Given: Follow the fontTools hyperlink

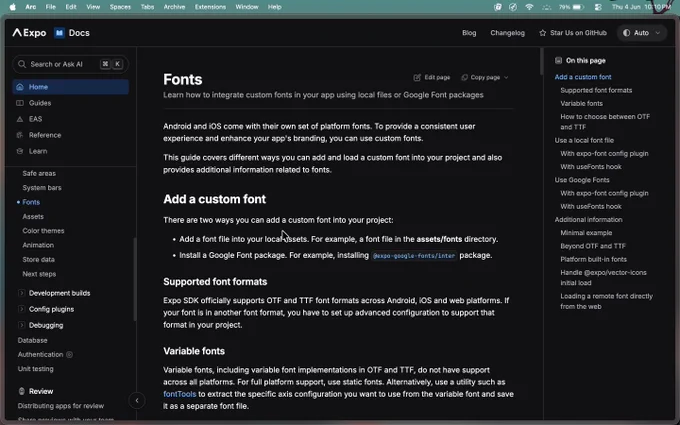Looking at the screenshot, I should pyautogui.click(x=180, y=394).
